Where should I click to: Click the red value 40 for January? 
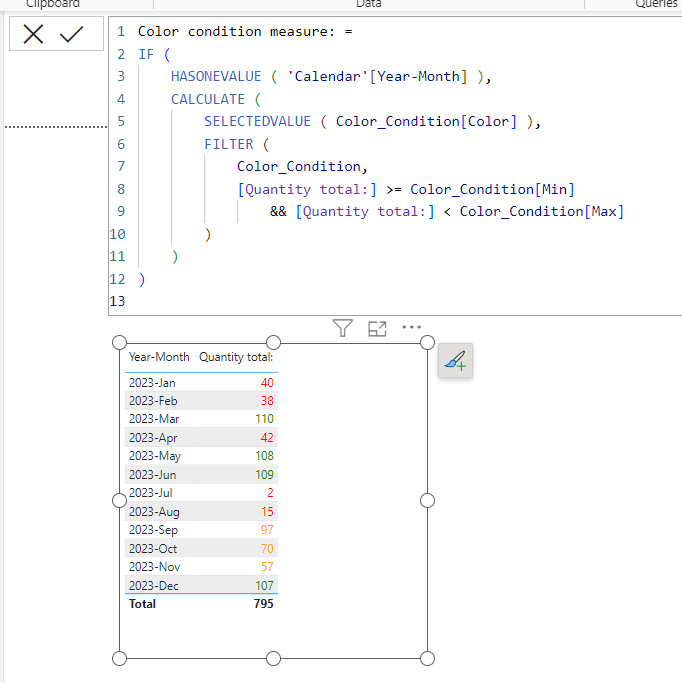(267, 383)
